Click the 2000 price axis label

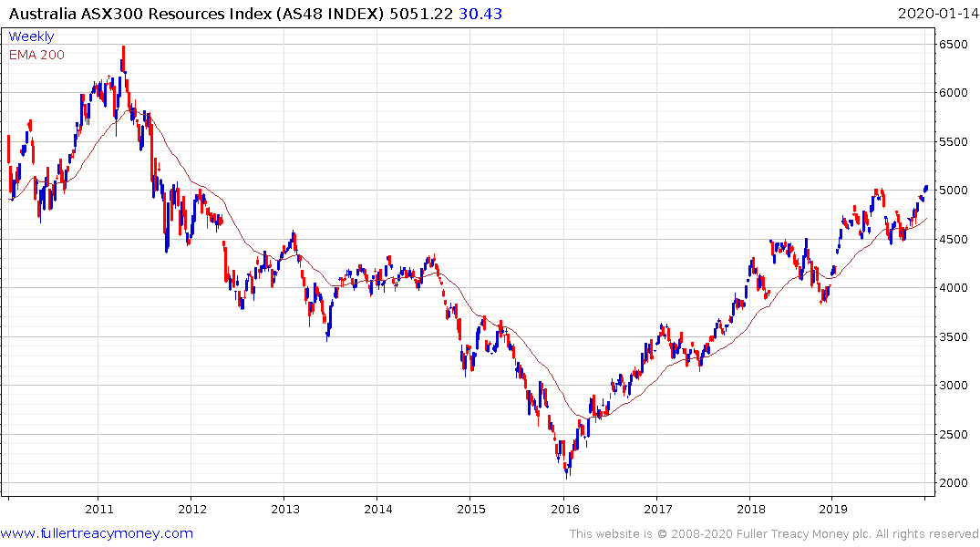coord(953,483)
